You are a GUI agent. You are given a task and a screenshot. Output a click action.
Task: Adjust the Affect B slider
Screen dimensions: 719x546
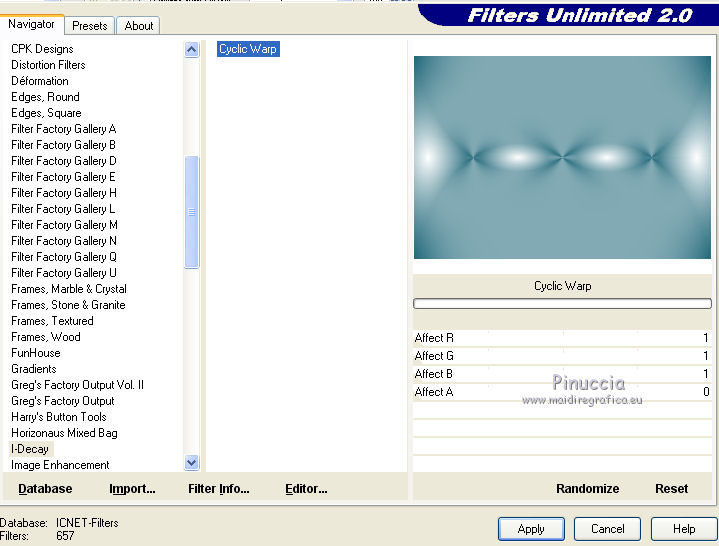562,374
